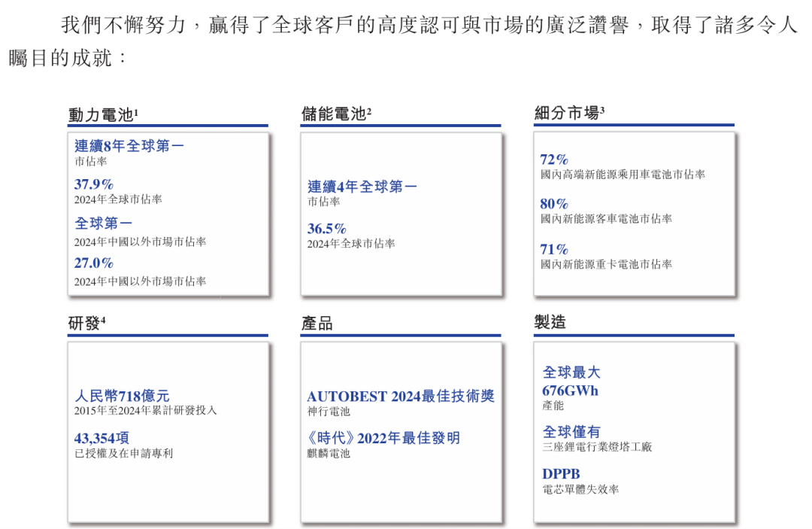The image size is (812, 529).
Task: Click the 676GWh capacity figure
Action: 570,391
